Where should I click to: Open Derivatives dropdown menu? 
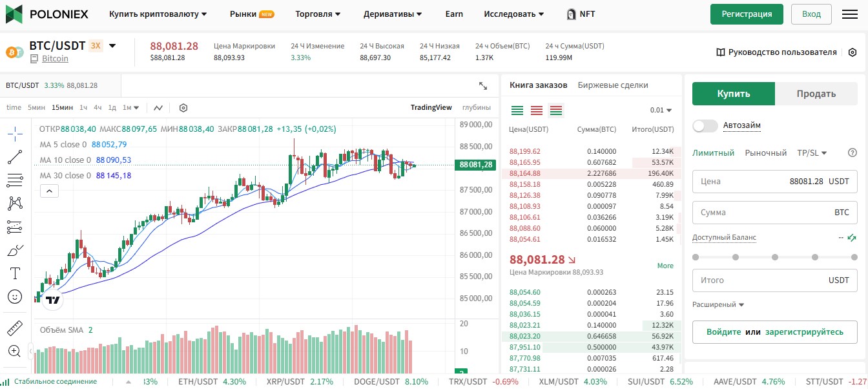(x=393, y=14)
